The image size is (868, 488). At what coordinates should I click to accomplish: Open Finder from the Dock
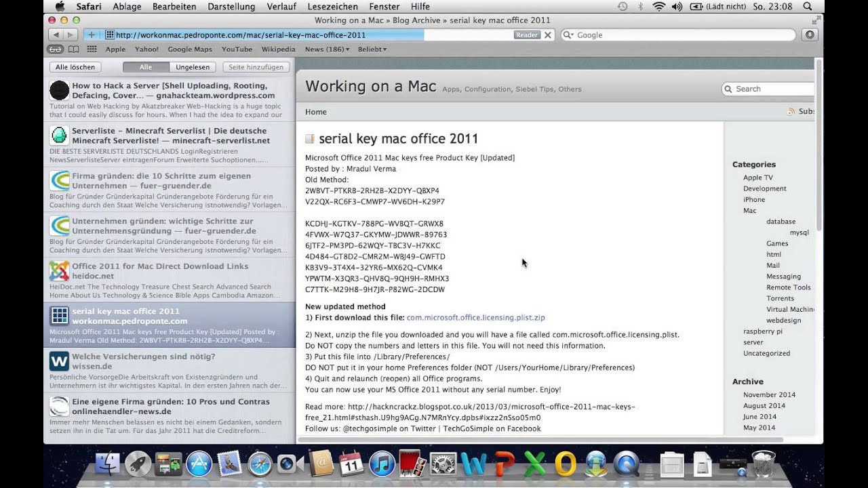(108, 464)
